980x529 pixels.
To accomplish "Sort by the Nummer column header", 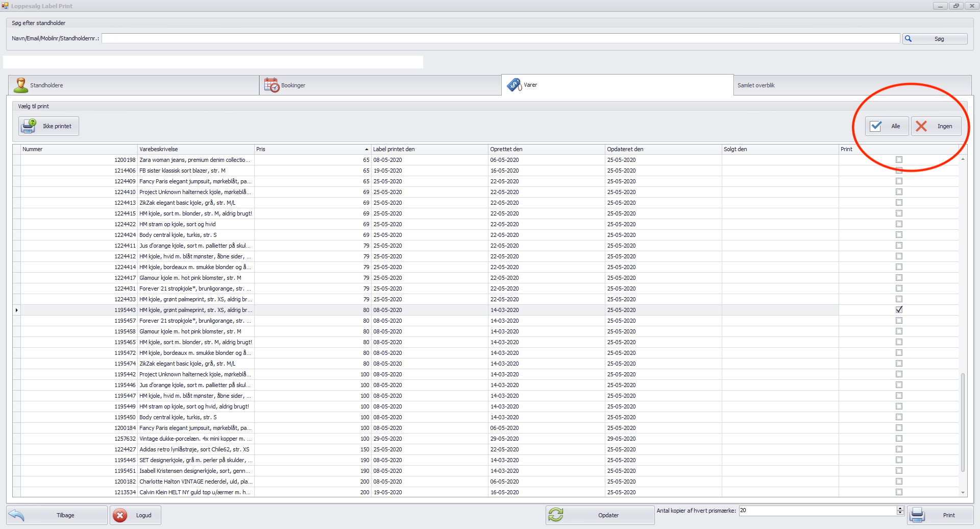I will pos(79,149).
